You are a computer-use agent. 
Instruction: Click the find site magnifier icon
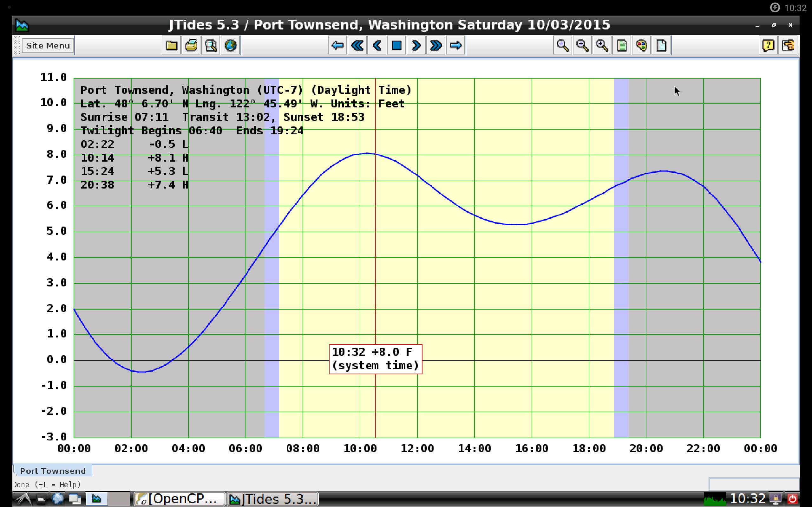pos(211,45)
